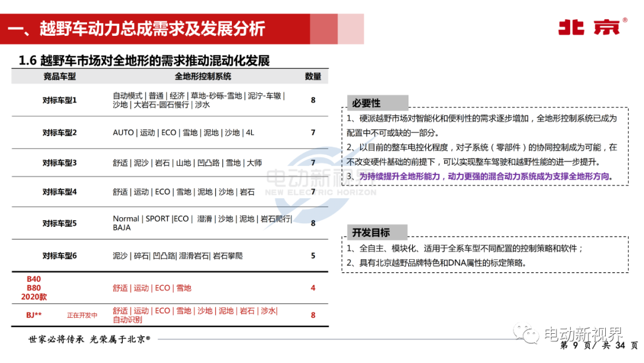Viewport: 644px width, 363px height.
Task: Click the red cell 舒适 | 运动 | ECO | 雪地
Action: coord(152,288)
